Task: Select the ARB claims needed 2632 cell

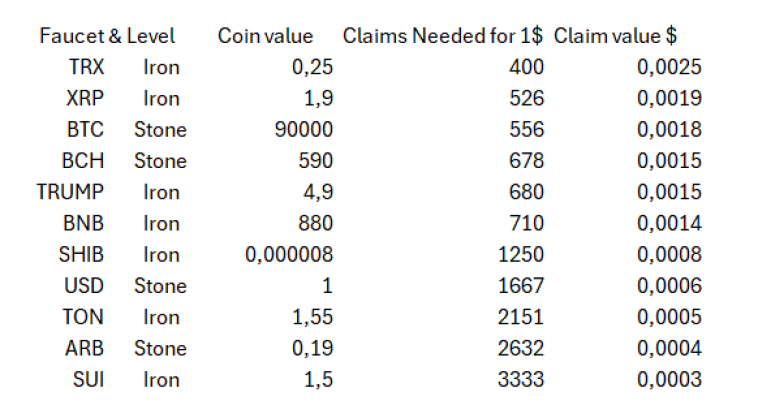Action: (521, 348)
